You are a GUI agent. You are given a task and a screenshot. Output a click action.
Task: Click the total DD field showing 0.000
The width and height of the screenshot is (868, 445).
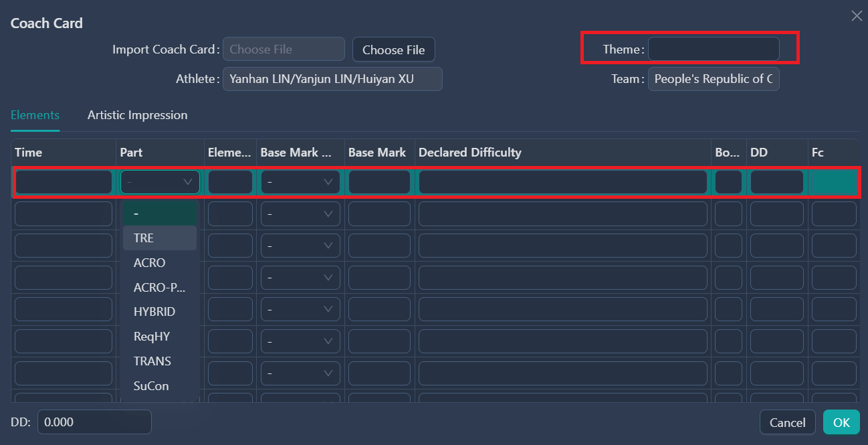pyautogui.click(x=94, y=422)
